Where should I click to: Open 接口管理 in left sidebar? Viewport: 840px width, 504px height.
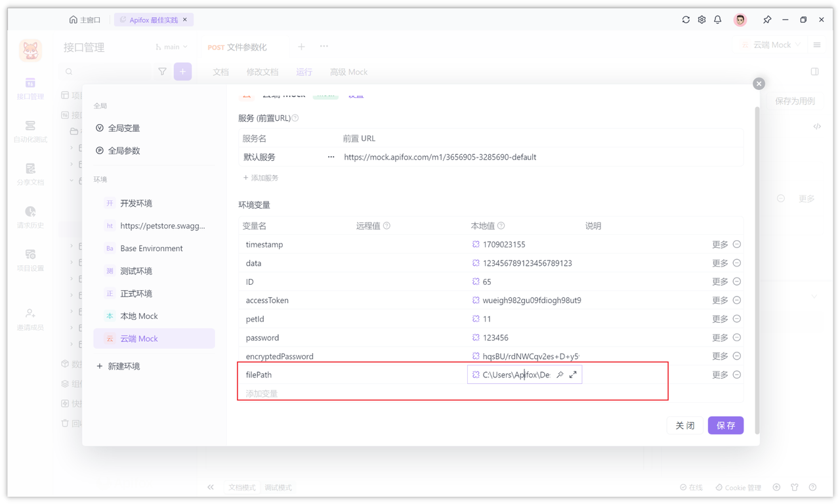30,89
